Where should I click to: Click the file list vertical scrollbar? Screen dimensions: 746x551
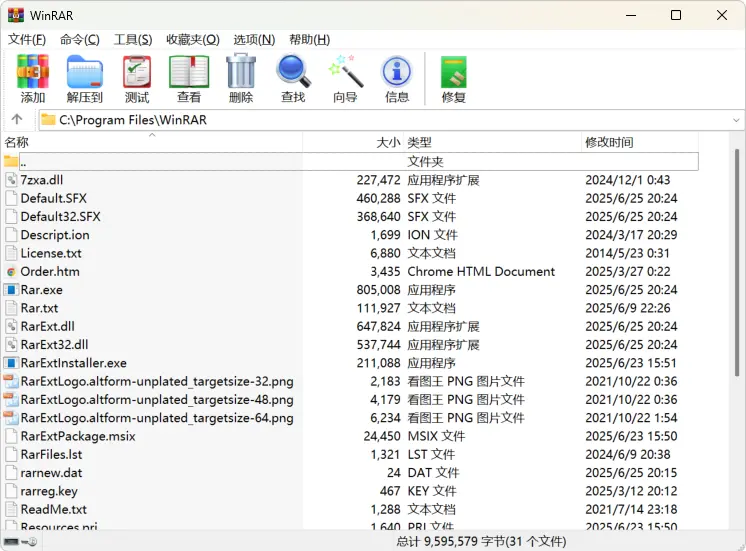pos(736,262)
